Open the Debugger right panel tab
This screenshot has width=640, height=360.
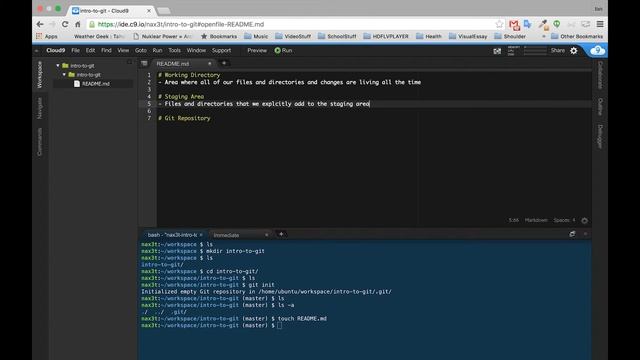600,136
